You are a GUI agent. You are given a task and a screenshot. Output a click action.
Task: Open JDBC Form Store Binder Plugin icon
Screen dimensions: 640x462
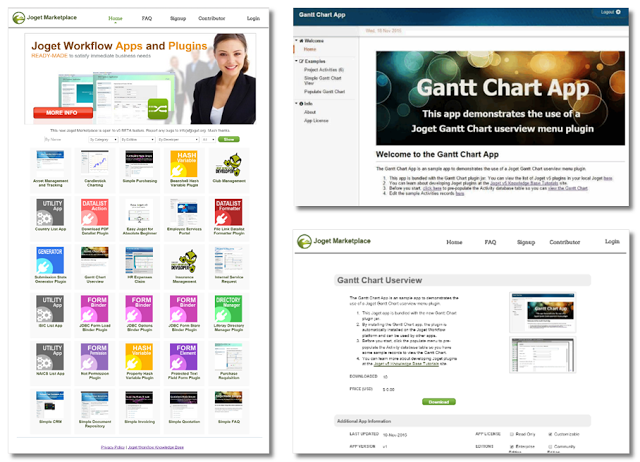point(184,309)
